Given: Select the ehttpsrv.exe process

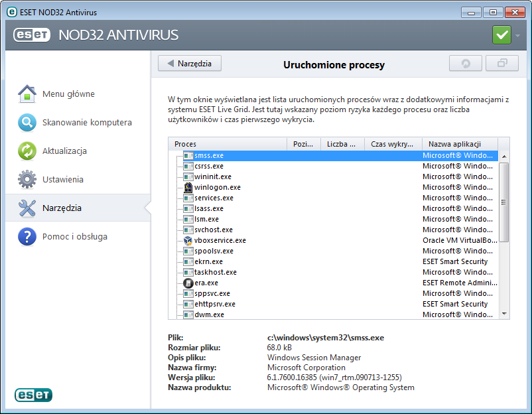Looking at the screenshot, I should [x=333, y=304].
